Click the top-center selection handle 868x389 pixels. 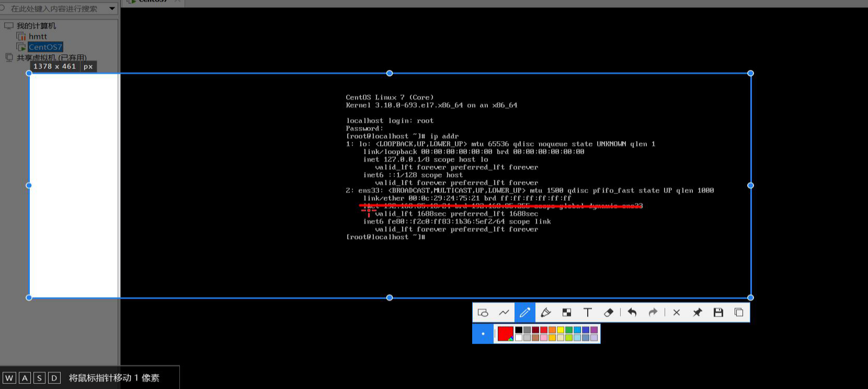click(390, 73)
